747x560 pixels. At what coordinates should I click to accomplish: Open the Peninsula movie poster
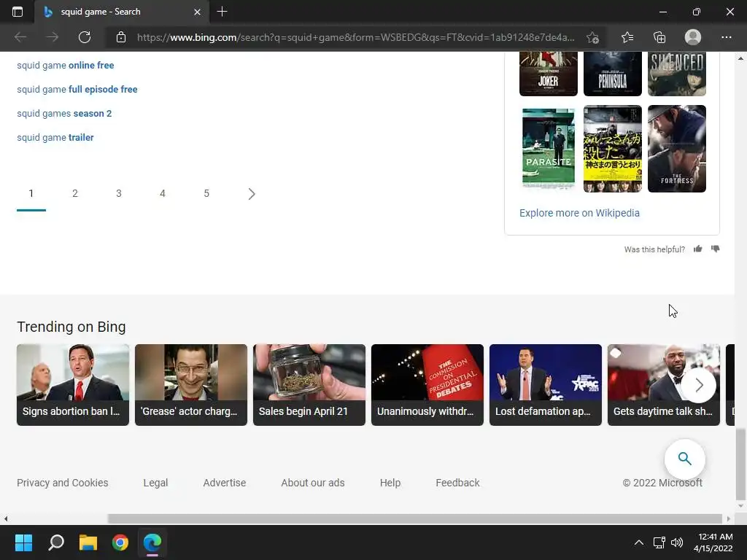[613, 74]
